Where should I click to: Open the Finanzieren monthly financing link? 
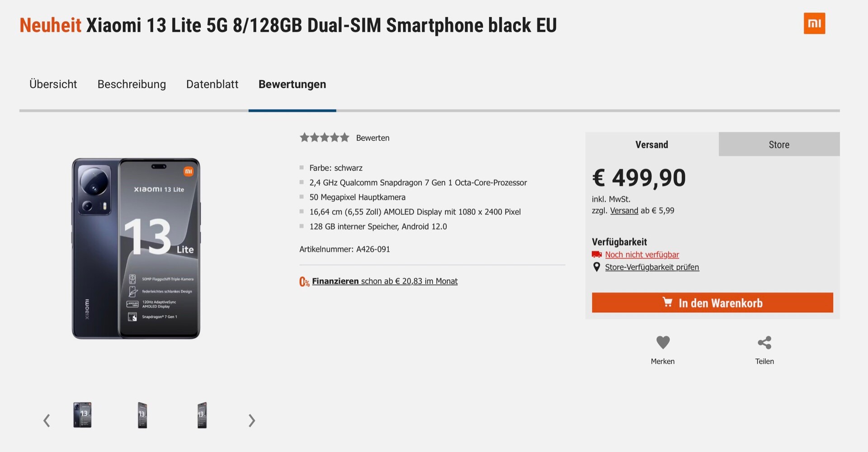click(x=385, y=281)
